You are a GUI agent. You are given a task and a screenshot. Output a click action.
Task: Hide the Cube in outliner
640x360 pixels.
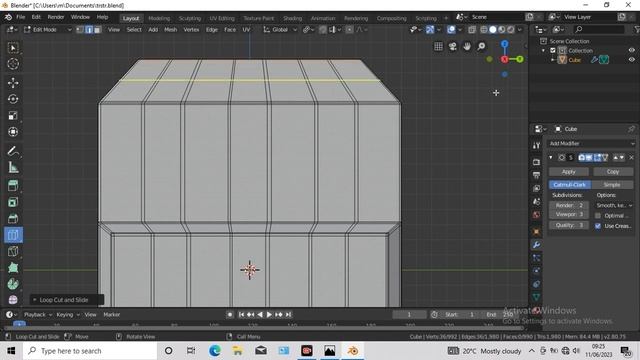click(631, 60)
